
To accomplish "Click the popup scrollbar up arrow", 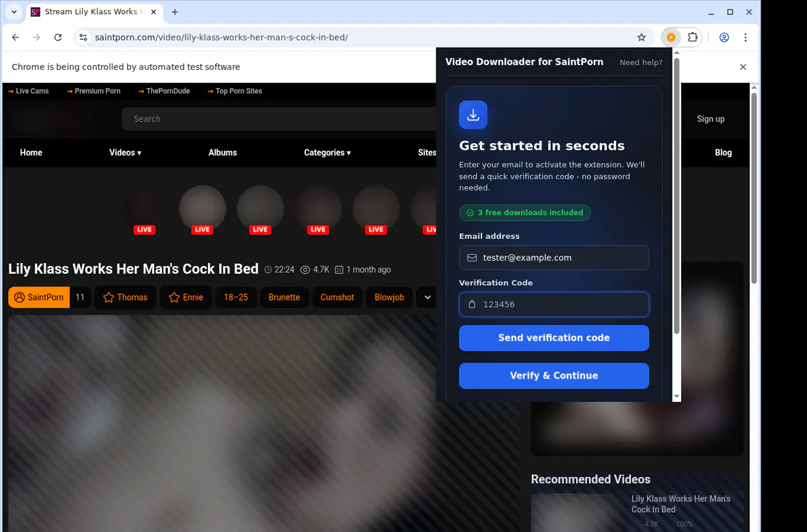I will (x=677, y=52).
